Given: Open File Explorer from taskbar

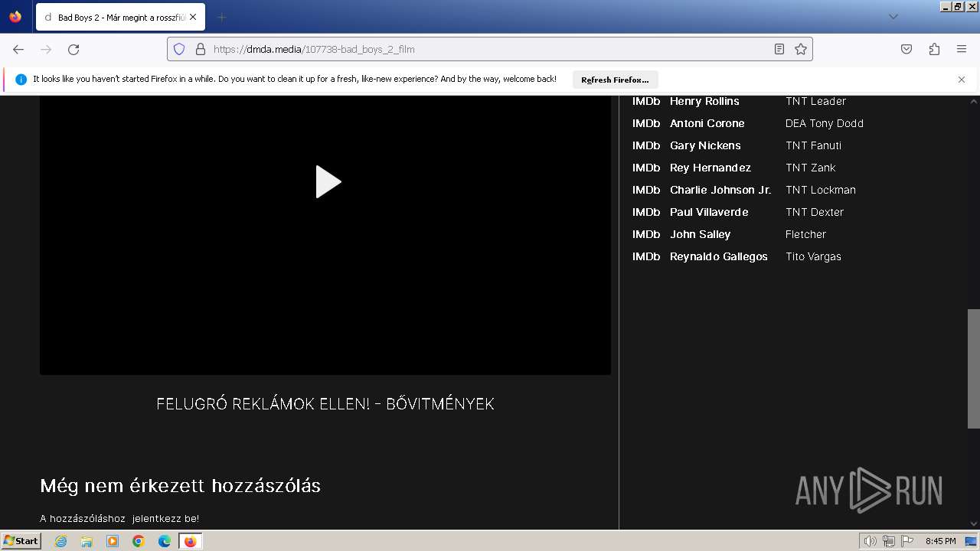Looking at the screenshot, I should [87, 541].
